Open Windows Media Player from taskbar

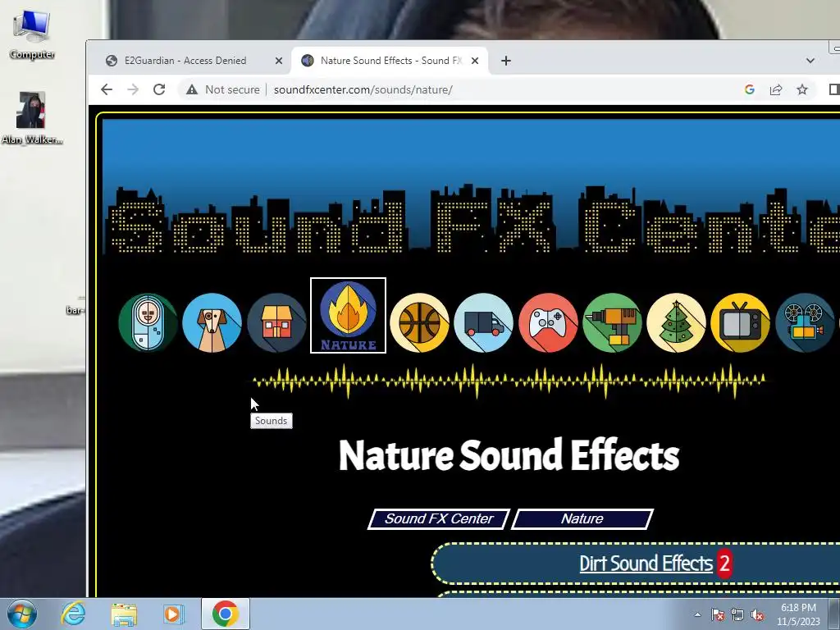click(x=173, y=614)
